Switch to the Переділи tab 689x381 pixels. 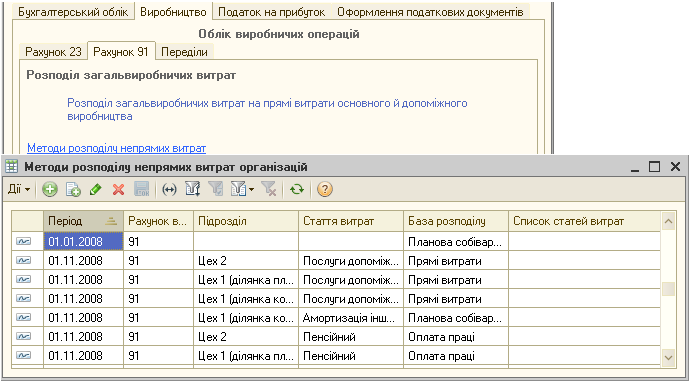tap(184, 52)
